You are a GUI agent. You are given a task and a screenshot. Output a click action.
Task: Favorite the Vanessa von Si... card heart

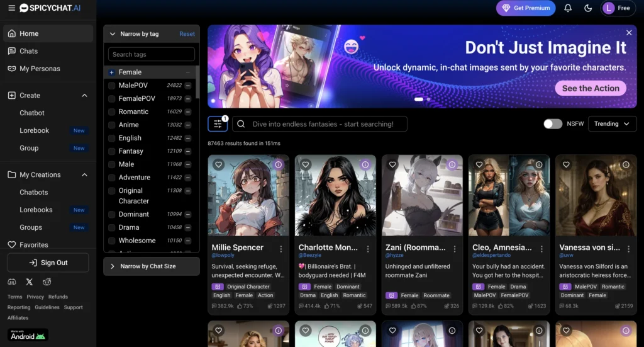tap(567, 164)
